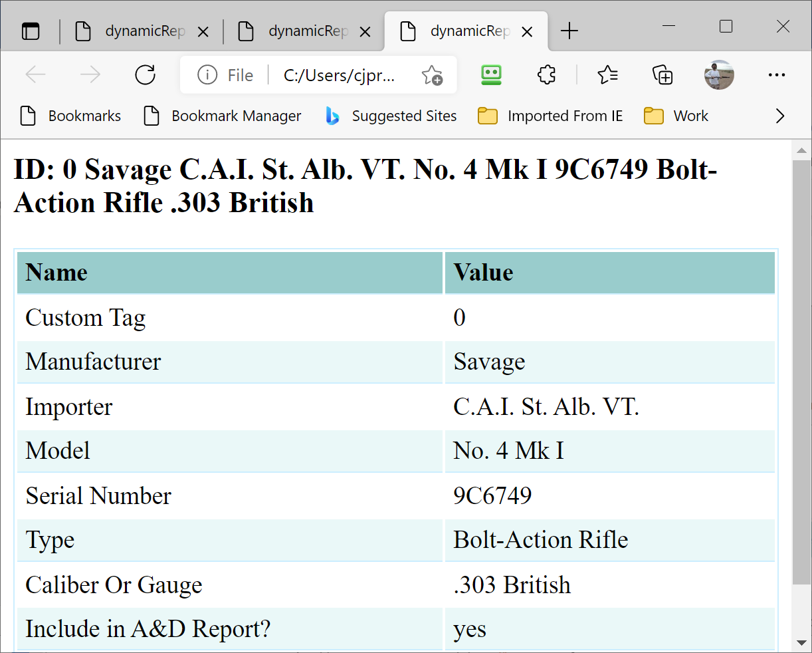Image resolution: width=812 pixels, height=653 pixels.
Task: Open the tab actions menu icon
Action: 31,31
